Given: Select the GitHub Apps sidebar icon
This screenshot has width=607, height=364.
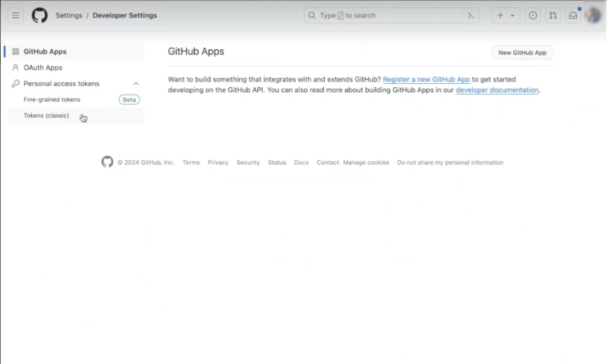Looking at the screenshot, I should 15,51.
